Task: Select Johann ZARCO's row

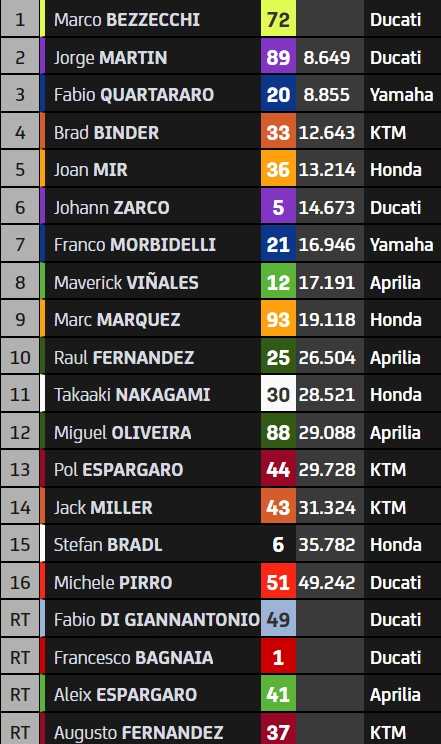Action: coord(220,207)
